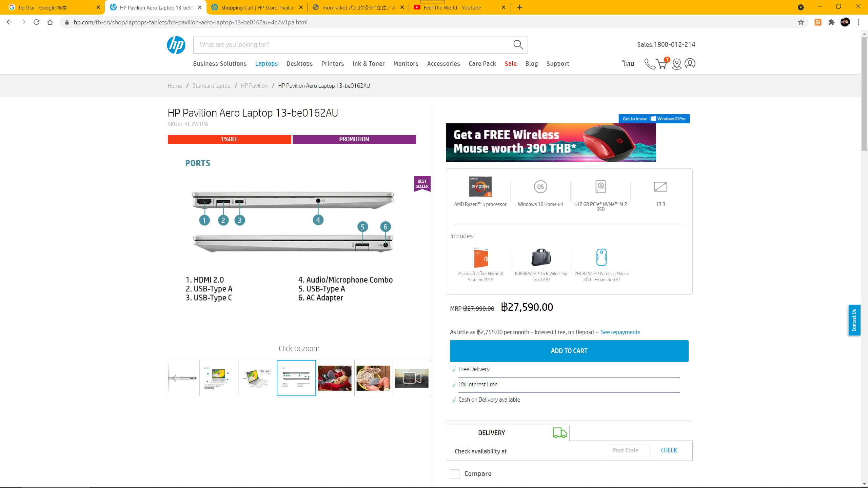Open the extensions puzzle icon
868x488 pixels.
831,22
